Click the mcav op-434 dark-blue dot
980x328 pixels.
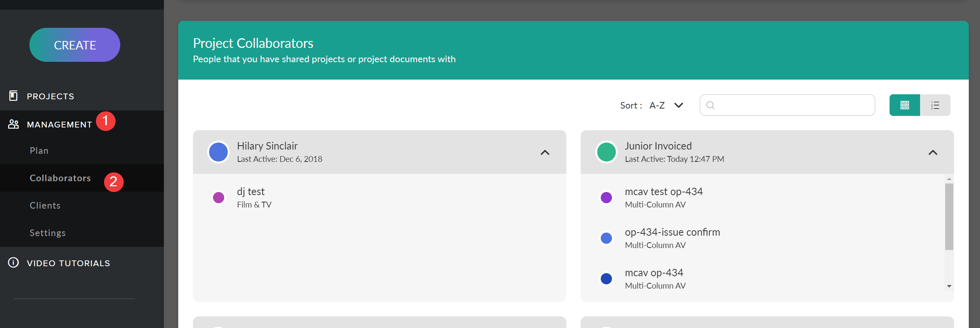[x=607, y=279]
